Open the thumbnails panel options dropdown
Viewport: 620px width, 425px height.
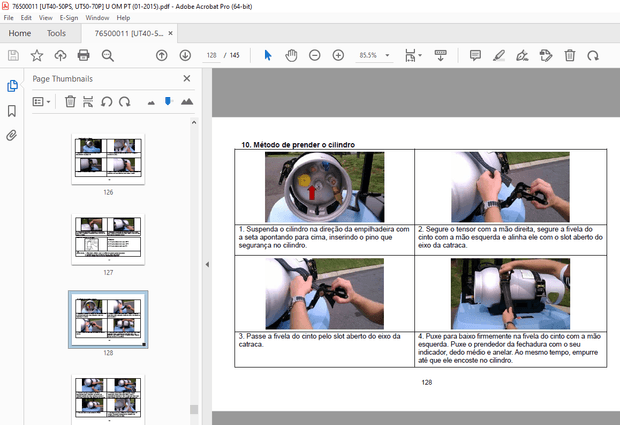tap(41, 102)
